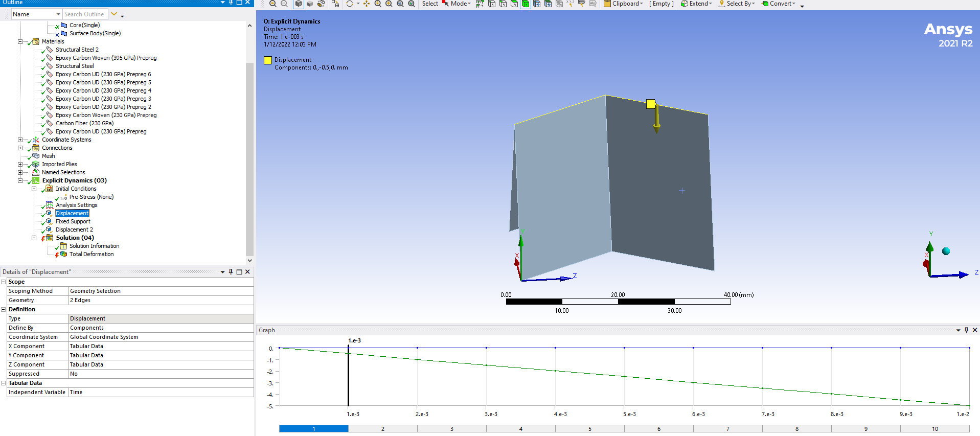The height and width of the screenshot is (436, 980).
Task: Expand the Connections tree node
Action: [20, 148]
